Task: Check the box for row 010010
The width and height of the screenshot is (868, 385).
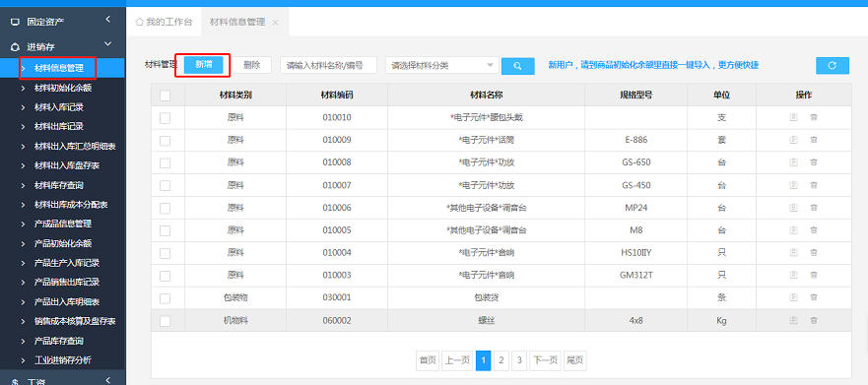Action: [x=165, y=118]
